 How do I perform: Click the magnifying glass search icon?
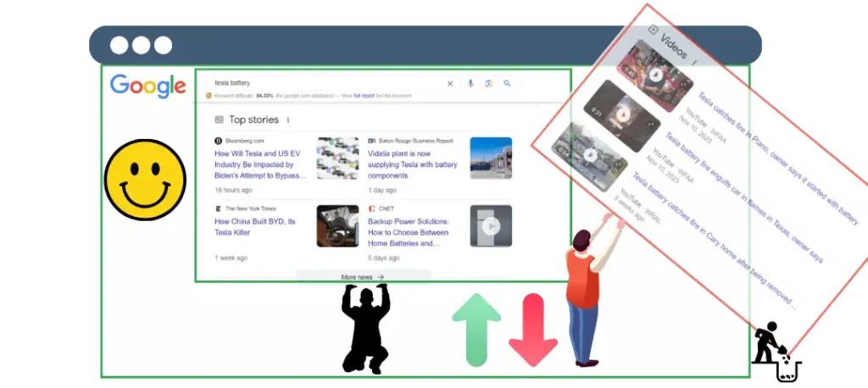tap(507, 83)
